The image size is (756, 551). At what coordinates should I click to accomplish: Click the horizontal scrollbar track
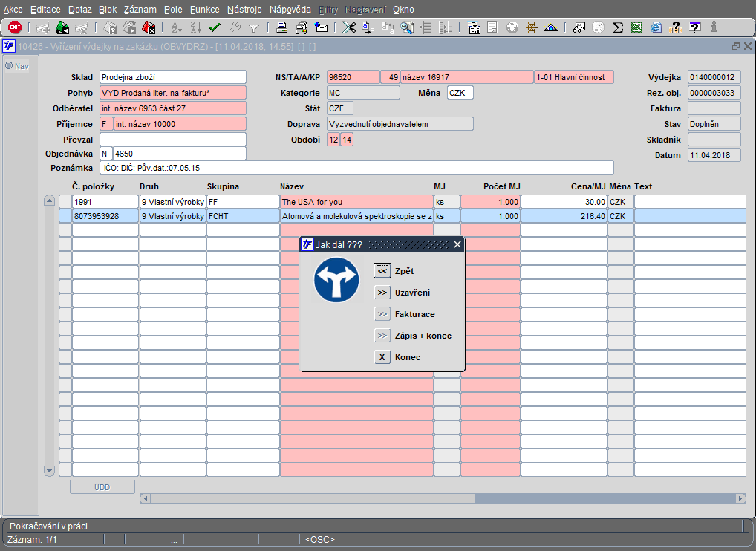[x=605, y=498]
